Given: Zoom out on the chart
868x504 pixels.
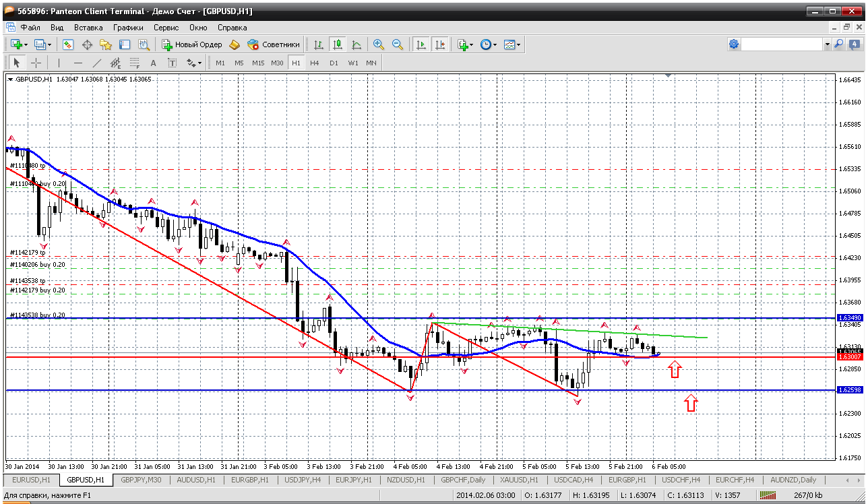Looking at the screenshot, I should [398, 44].
